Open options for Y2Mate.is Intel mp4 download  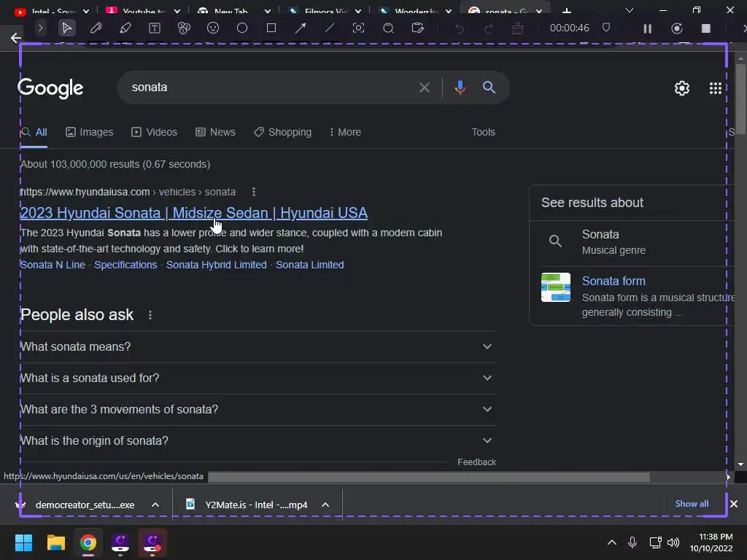325,505
